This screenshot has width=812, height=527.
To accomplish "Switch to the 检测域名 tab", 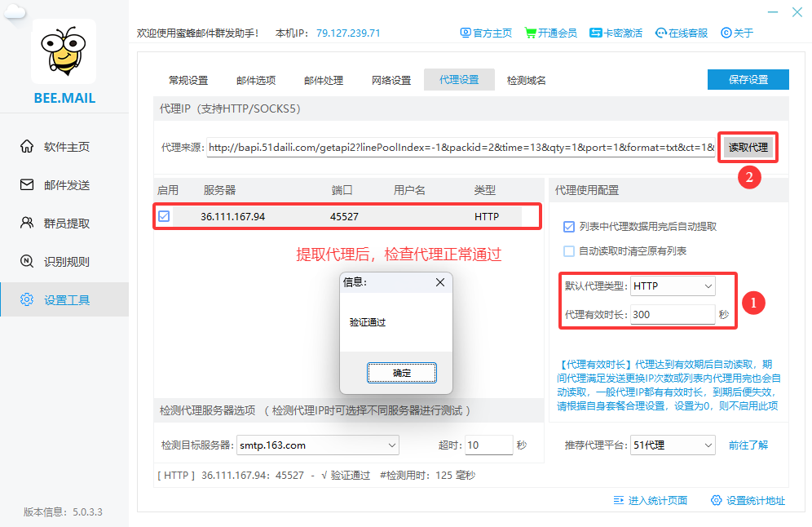I will [526, 80].
